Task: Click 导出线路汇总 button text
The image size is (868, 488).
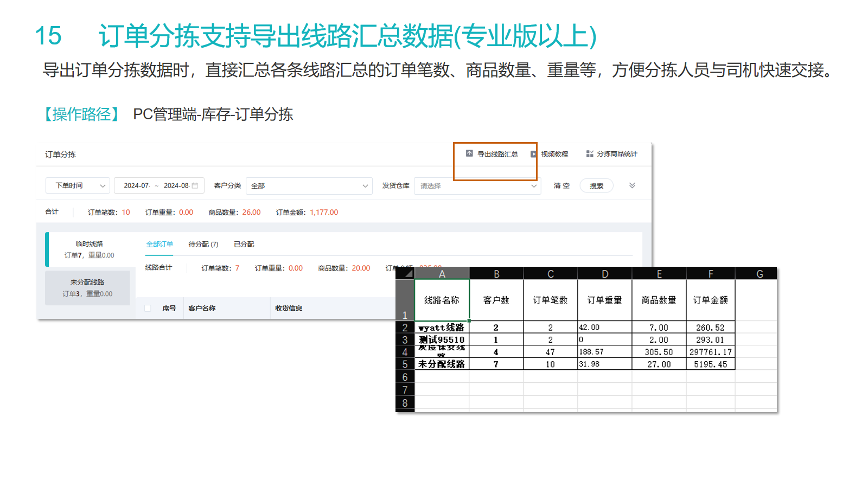Action: tap(497, 155)
